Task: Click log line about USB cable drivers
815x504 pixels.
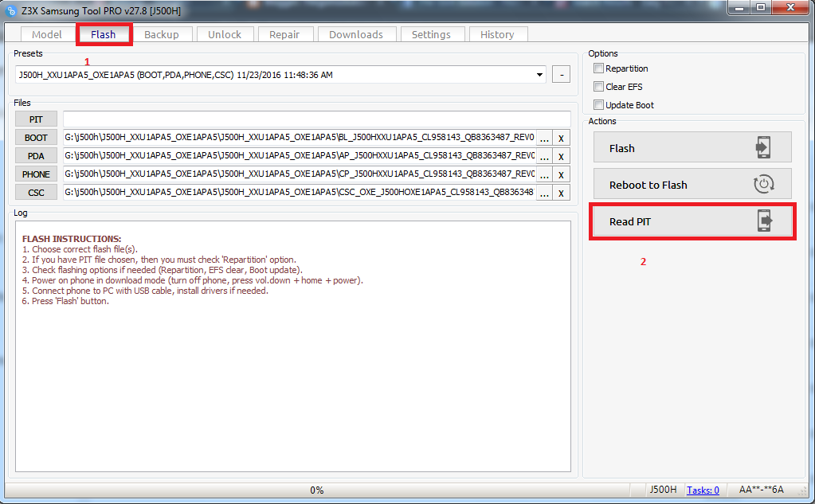Action: tap(145, 291)
